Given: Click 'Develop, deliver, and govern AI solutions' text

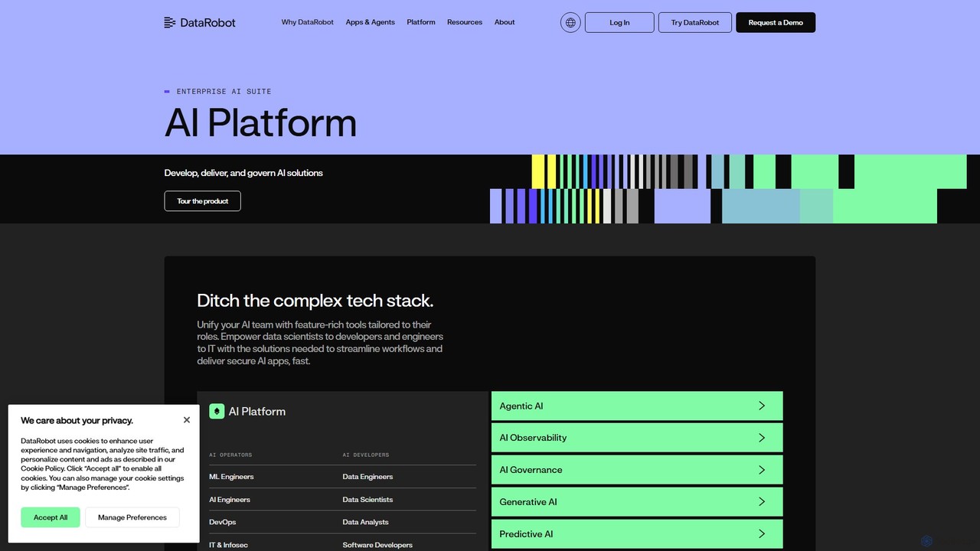Looking at the screenshot, I should (243, 173).
